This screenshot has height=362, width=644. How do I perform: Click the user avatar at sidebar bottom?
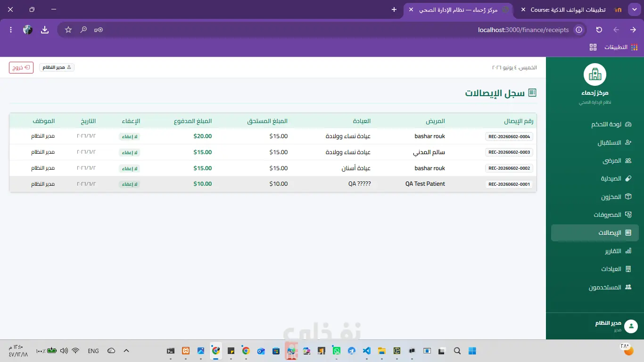click(631, 326)
